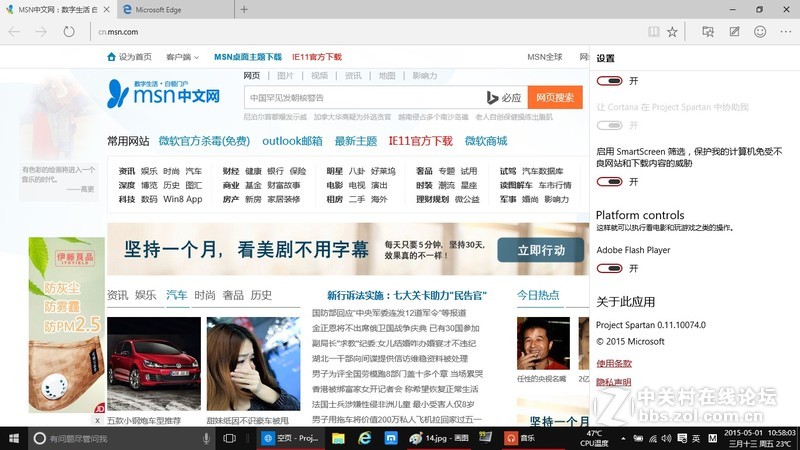800x450 pixels.
Task: Click MSN全球 link
Action: [x=544, y=57]
